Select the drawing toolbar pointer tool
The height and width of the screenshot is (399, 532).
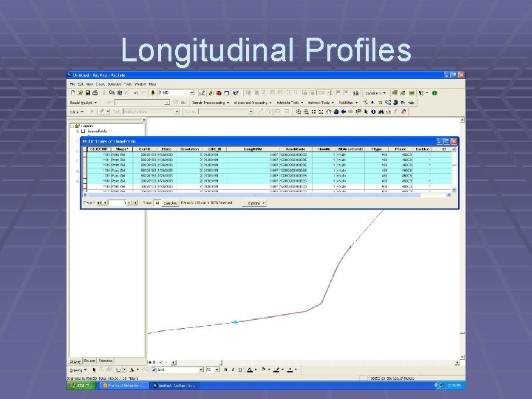[94, 370]
